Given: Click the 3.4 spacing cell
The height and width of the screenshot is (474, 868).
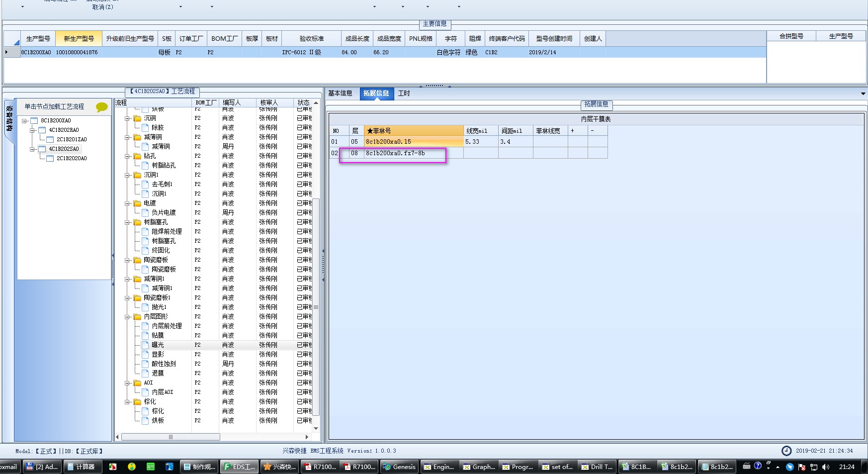Looking at the screenshot, I should tap(516, 142).
